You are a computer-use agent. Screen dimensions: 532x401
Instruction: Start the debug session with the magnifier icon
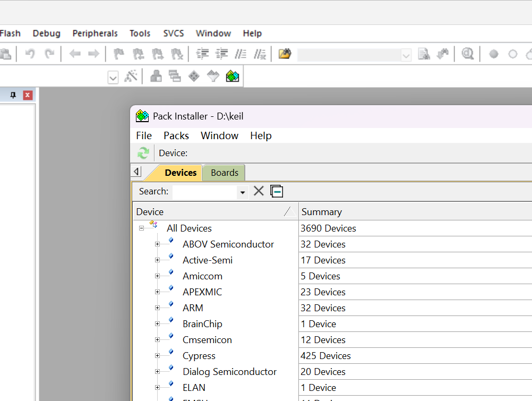click(x=468, y=54)
